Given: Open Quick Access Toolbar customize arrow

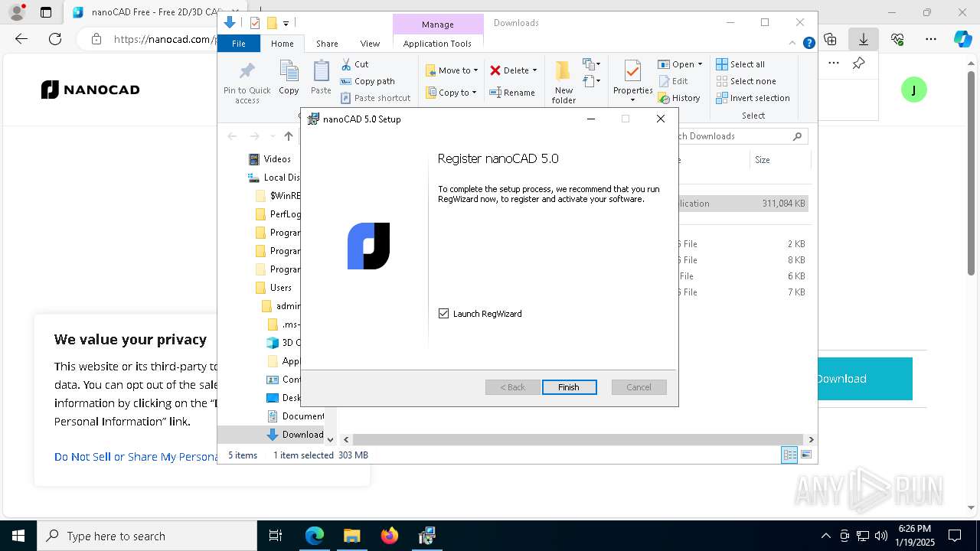Looking at the screenshot, I should [x=286, y=23].
